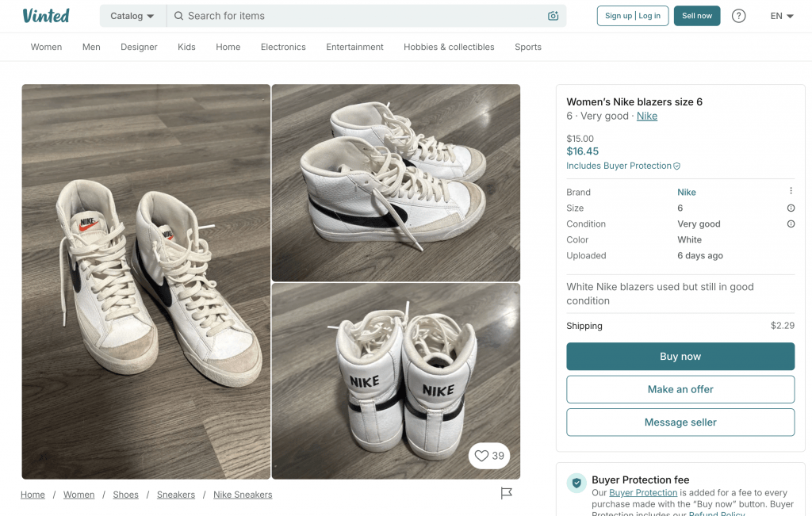
Task: Click '6 days ago' uploaded value
Action: [x=699, y=256]
